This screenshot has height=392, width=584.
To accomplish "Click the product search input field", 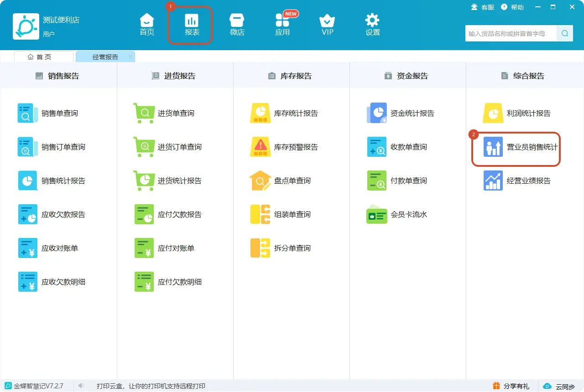I will (511, 33).
